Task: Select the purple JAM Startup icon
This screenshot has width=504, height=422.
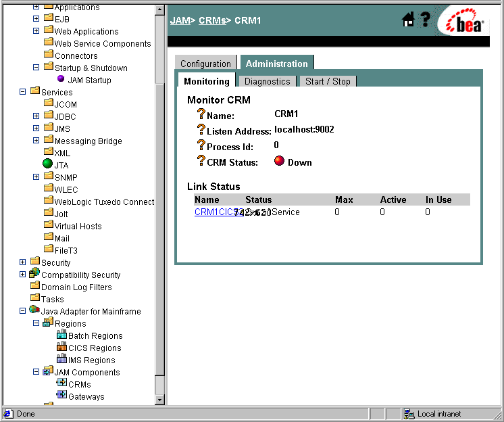Action: click(x=61, y=80)
